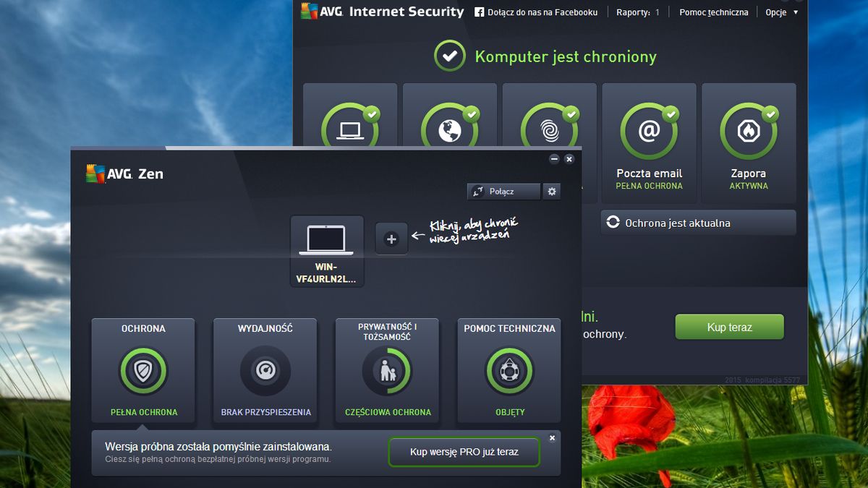868x488 pixels.
Task: Click the Komputer jest chroniony heading
Action: (x=566, y=56)
